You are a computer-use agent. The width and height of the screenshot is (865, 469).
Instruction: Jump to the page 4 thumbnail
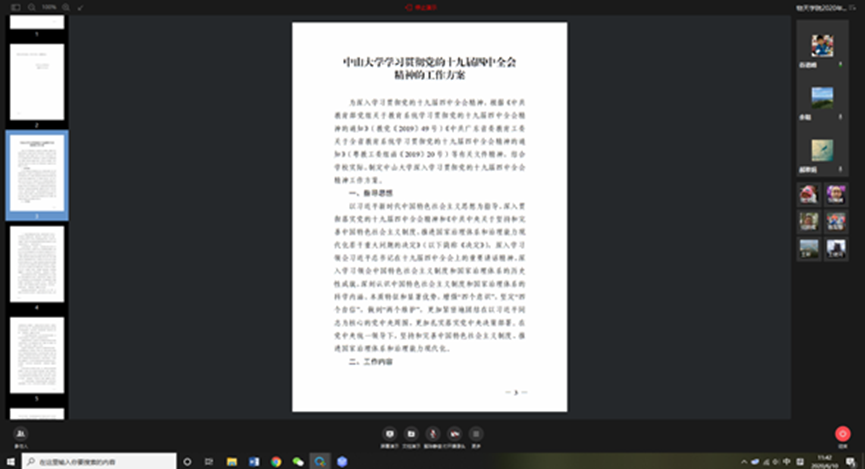[37, 263]
